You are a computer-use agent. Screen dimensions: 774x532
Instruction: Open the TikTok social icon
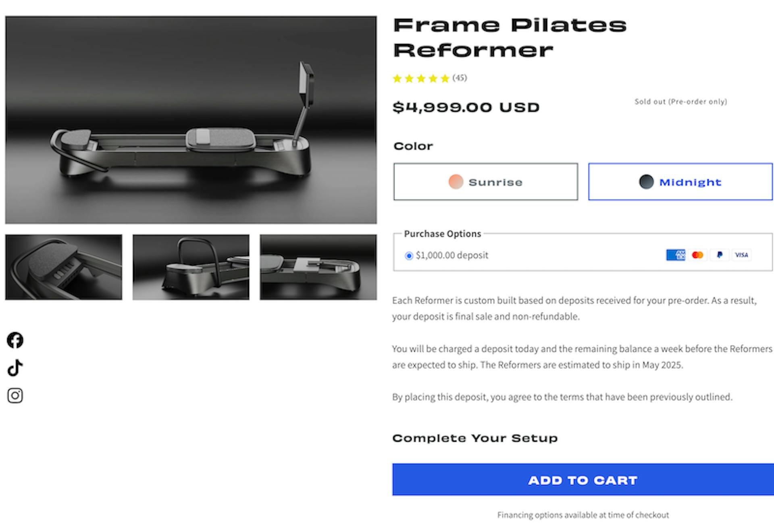coord(15,368)
